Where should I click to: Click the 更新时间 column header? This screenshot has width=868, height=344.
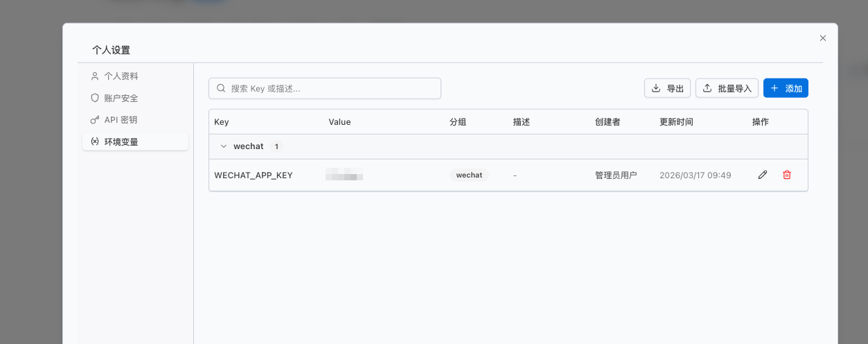click(676, 122)
